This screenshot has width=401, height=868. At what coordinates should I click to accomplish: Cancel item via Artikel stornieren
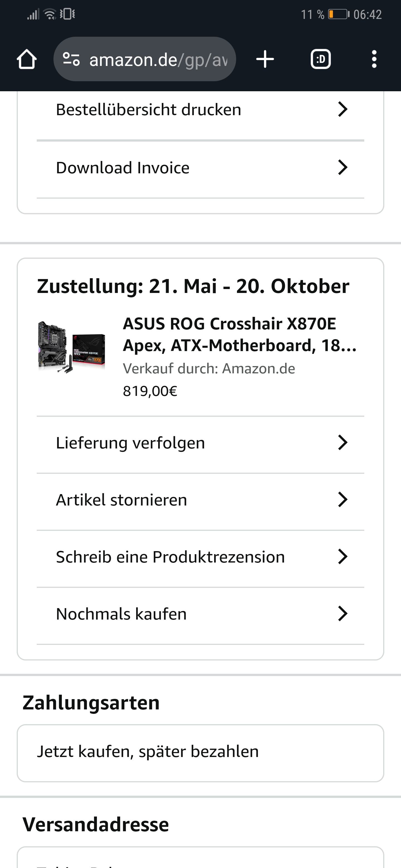pos(121,499)
